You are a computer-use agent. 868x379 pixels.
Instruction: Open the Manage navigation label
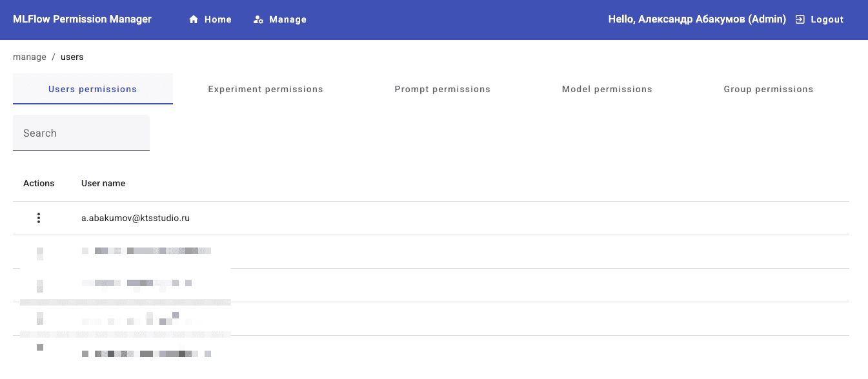[x=288, y=20]
